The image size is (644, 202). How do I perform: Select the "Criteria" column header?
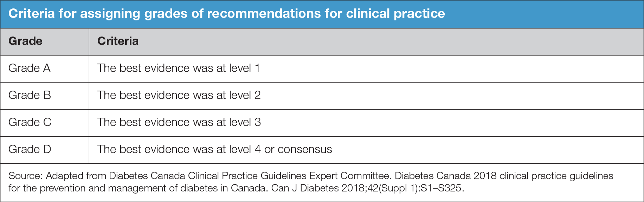pyautogui.click(x=118, y=41)
